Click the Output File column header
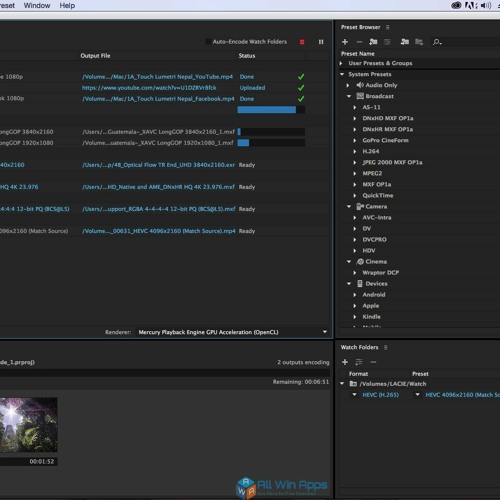 (95, 56)
